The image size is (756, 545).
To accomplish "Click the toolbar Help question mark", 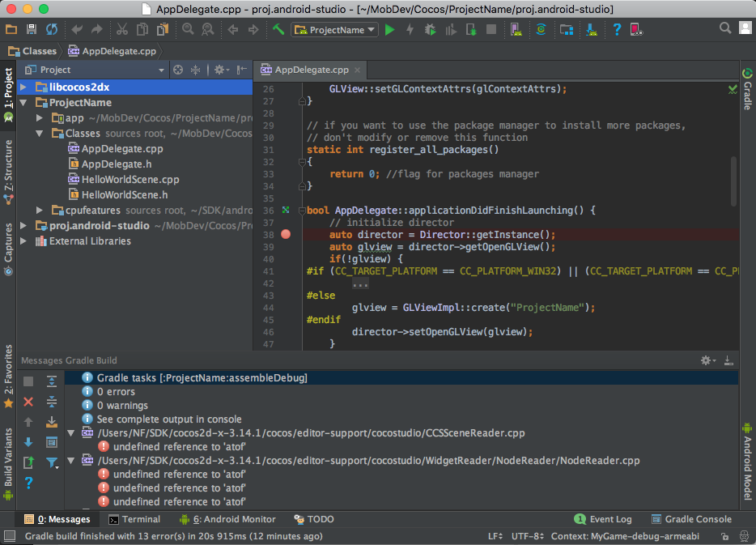I will coord(617,30).
